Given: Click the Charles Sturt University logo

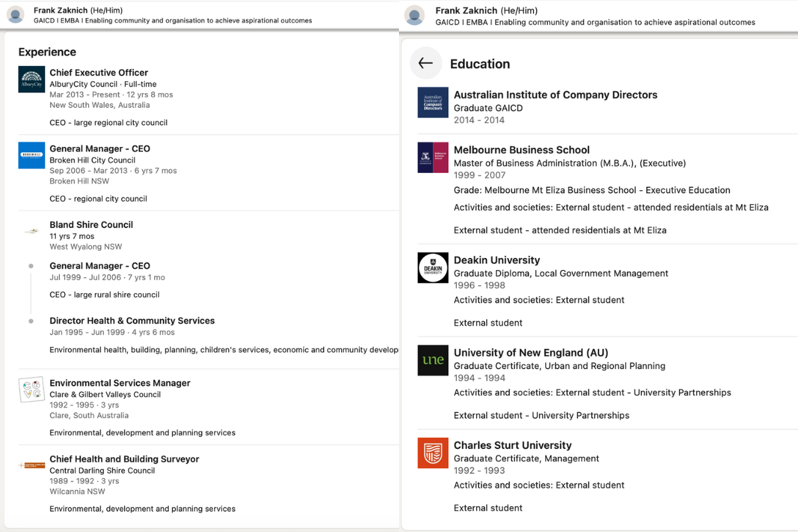Looking at the screenshot, I should point(433,453).
